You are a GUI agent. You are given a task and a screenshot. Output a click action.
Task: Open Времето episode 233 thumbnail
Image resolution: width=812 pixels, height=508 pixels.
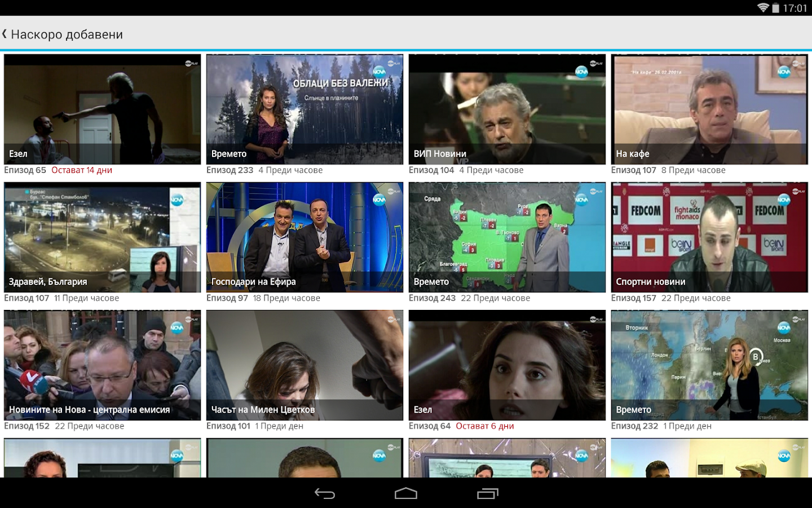click(304, 110)
